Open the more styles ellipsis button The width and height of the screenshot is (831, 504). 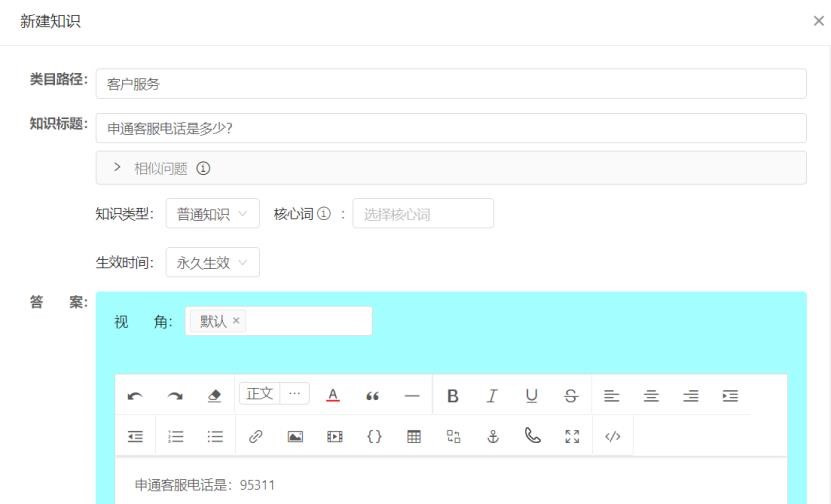[x=295, y=394]
